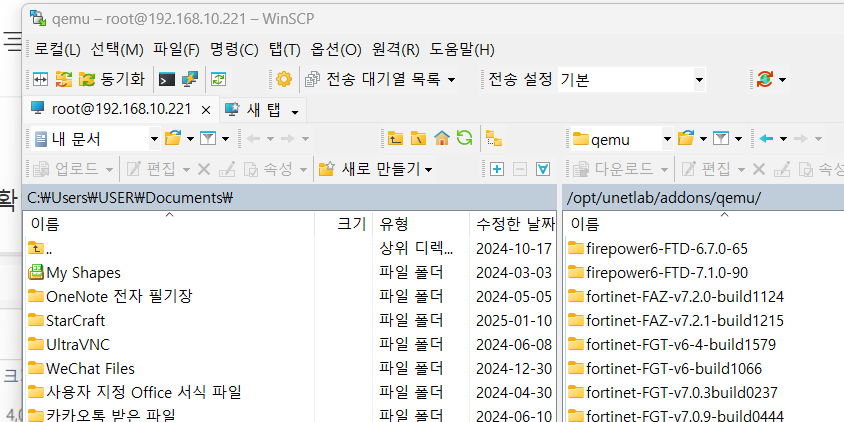Image resolution: width=844 pixels, height=422 pixels.
Task: Click the 동기화 (Synchronize) button
Action: point(112,80)
